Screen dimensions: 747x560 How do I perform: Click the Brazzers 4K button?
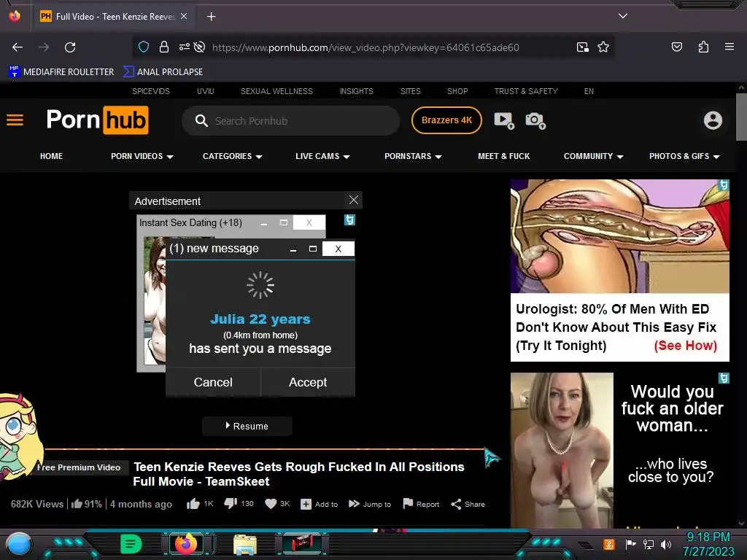pos(446,120)
